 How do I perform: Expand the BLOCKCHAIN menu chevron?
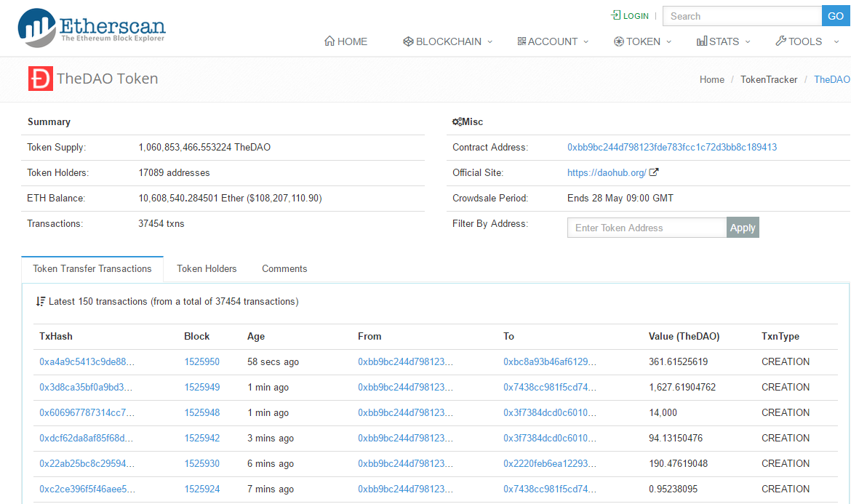pos(490,41)
